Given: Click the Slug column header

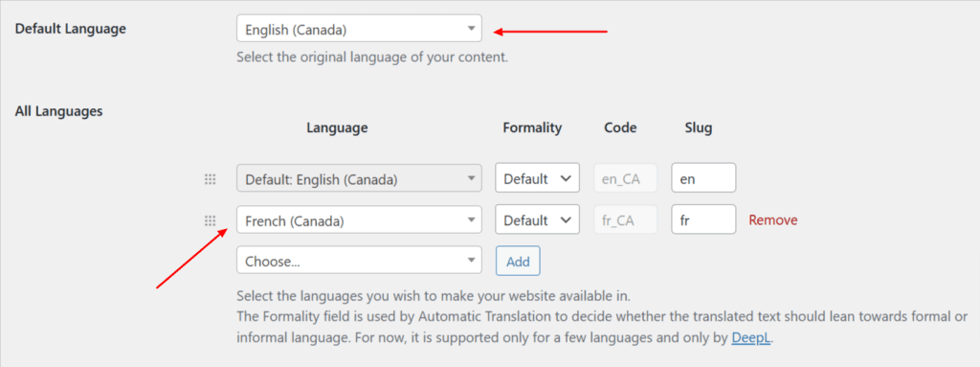Looking at the screenshot, I should [x=698, y=127].
